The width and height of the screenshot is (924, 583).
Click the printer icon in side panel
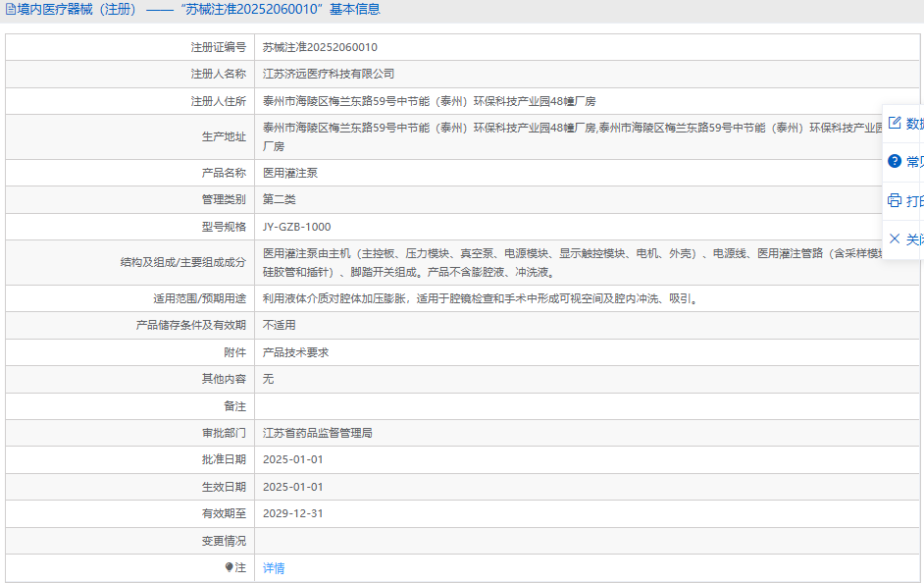pyautogui.click(x=894, y=200)
